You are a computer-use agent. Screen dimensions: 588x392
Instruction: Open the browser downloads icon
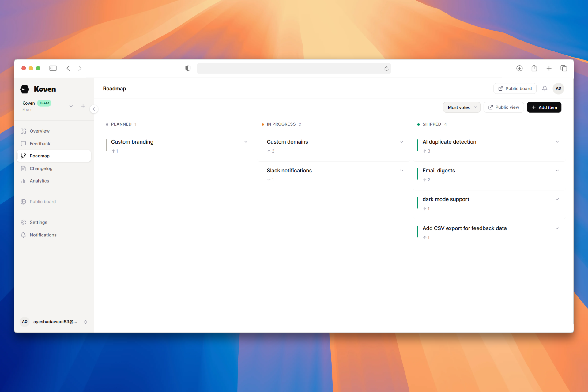pos(519,68)
